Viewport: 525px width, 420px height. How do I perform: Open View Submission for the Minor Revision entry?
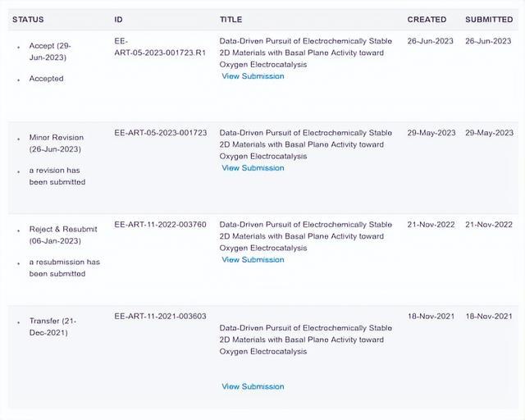253,168
